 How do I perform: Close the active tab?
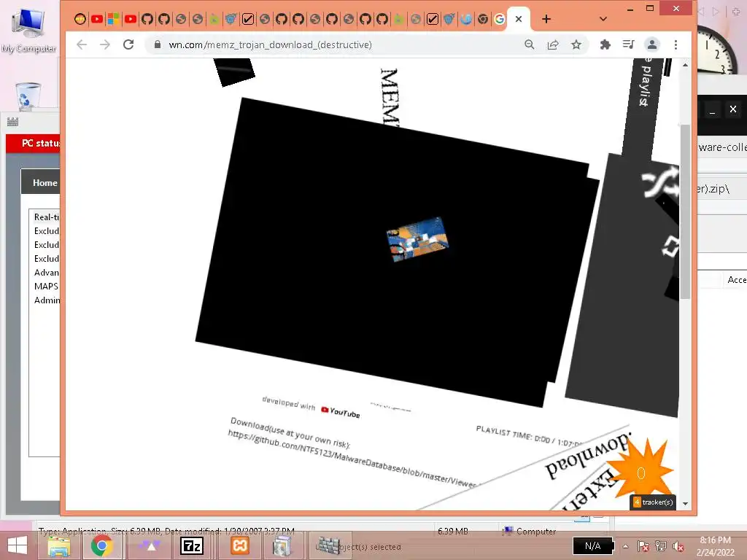[519, 19]
